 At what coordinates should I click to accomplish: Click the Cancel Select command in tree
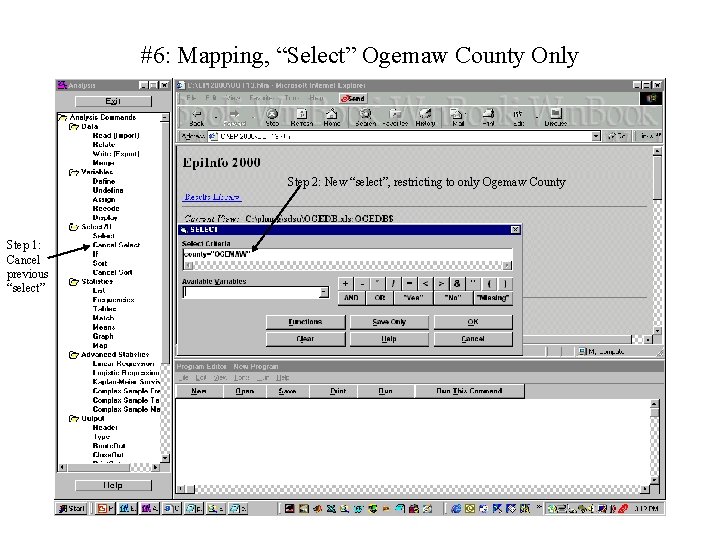click(x=116, y=245)
